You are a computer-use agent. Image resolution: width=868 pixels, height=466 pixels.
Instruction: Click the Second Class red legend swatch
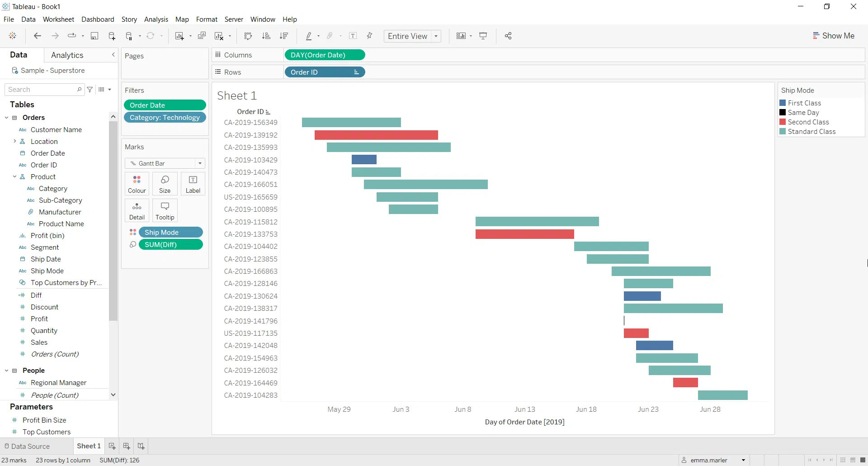pyautogui.click(x=783, y=122)
